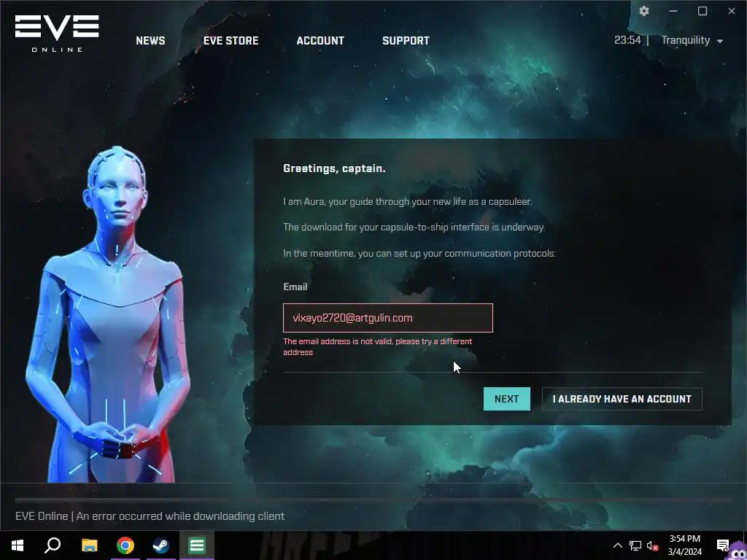The width and height of the screenshot is (747, 560).
Task: Open the SUPPORT page
Action: pos(406,41)
